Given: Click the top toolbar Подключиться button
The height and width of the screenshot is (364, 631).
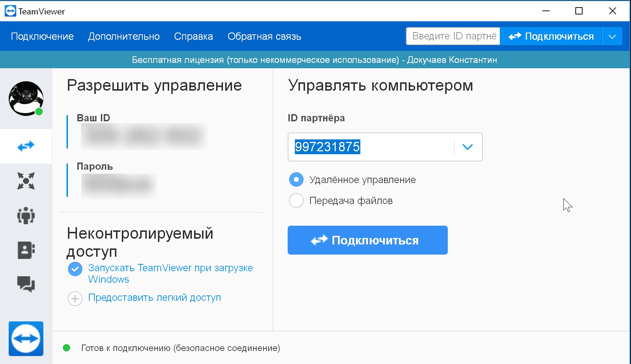Looking at the screenshot, I should (x=551, y=36).
